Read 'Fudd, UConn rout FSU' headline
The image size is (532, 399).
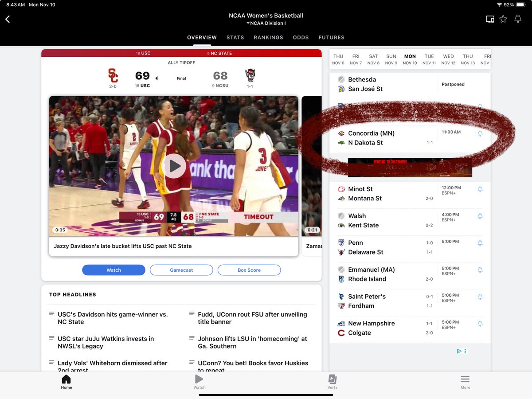[252, 318]
